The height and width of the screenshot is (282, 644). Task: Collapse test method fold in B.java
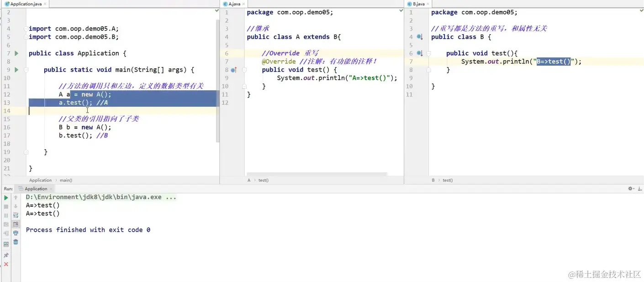(428, 53)
